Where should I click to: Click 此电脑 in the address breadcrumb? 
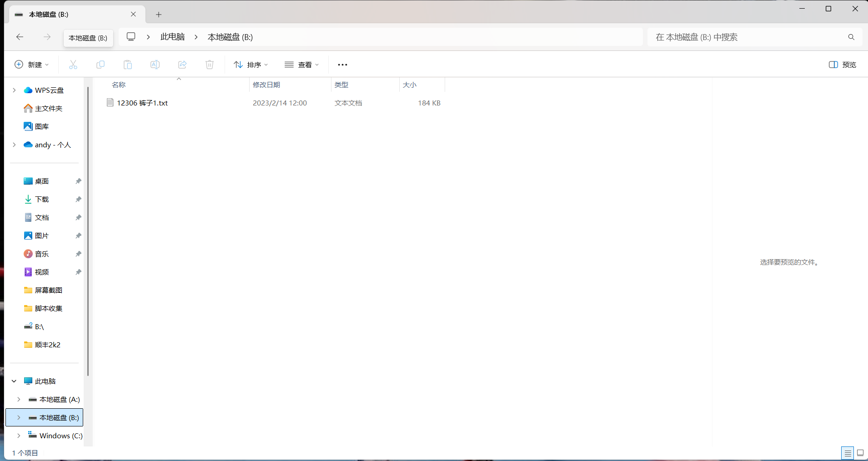click(x=172, y=37)
